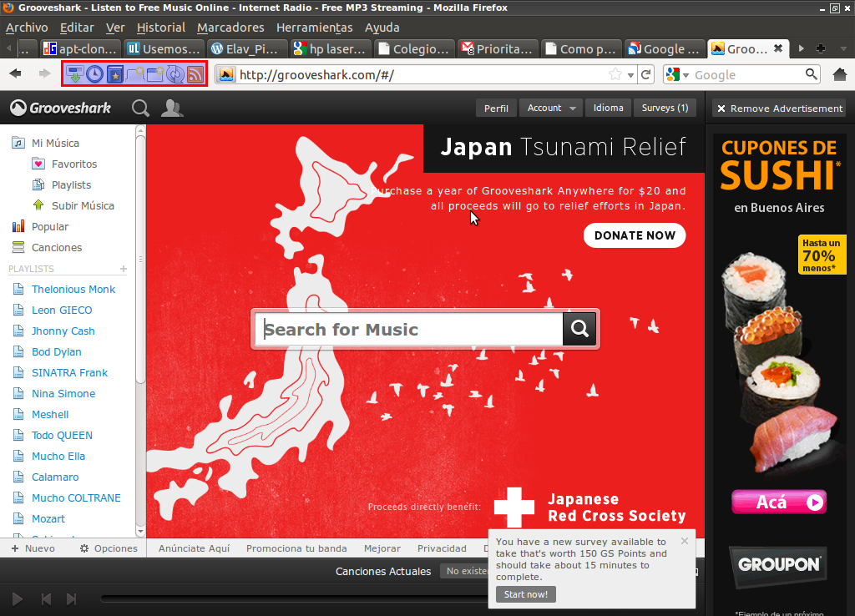This screenshot has height=616, width=855.
Task: Open the list all tabs dropdown
Action: pyautogui.click(x=843, y=48)
